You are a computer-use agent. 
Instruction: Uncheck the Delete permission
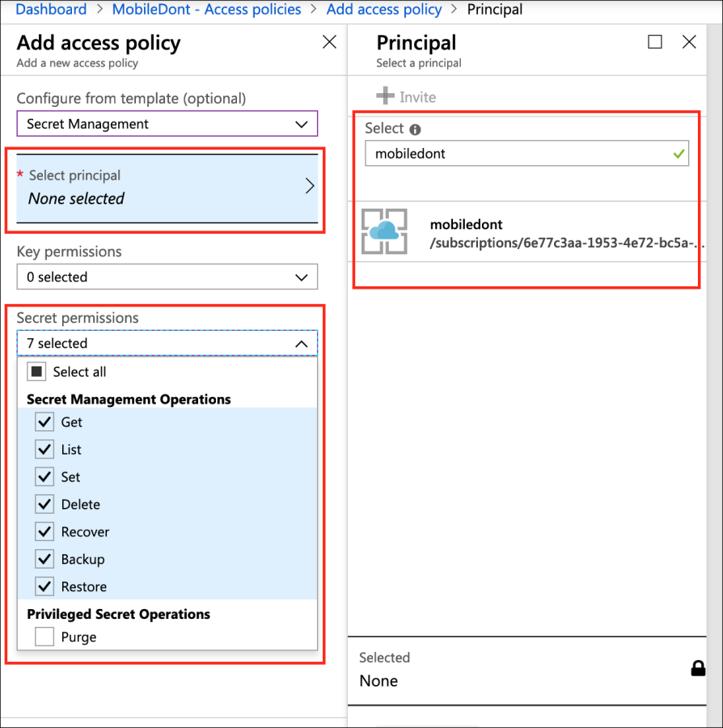(44, 504)
